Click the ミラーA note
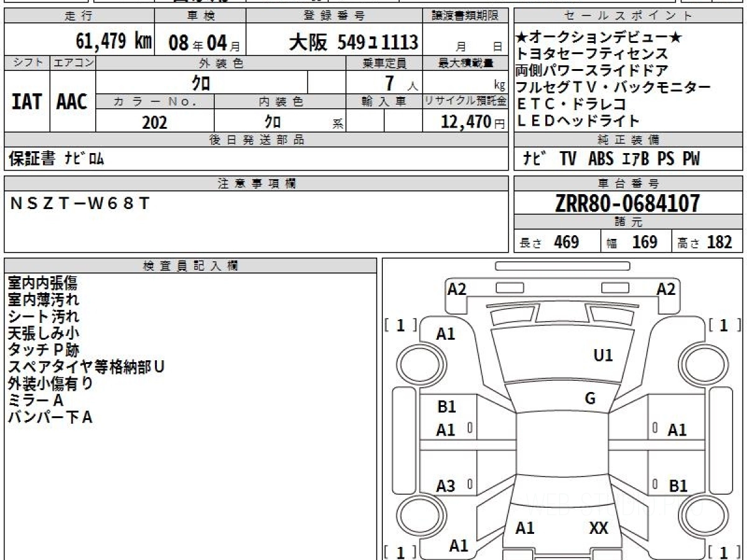 [35, 401]
